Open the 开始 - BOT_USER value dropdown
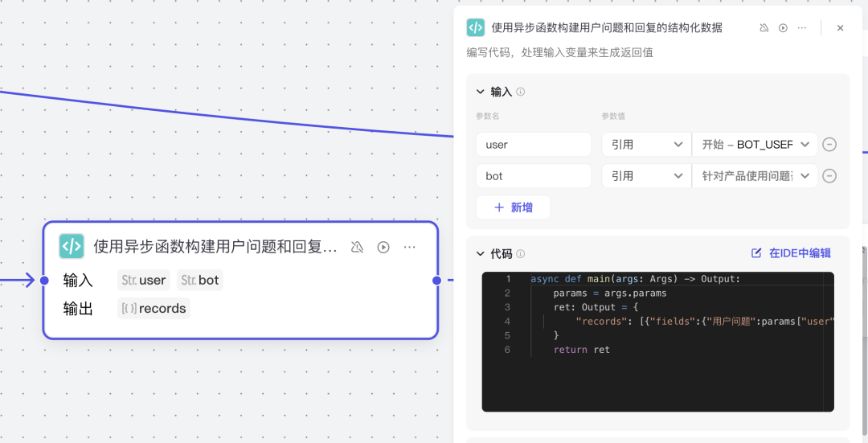Screen dimensions: 868x443 pyautogui.click(x=755, y=145)
